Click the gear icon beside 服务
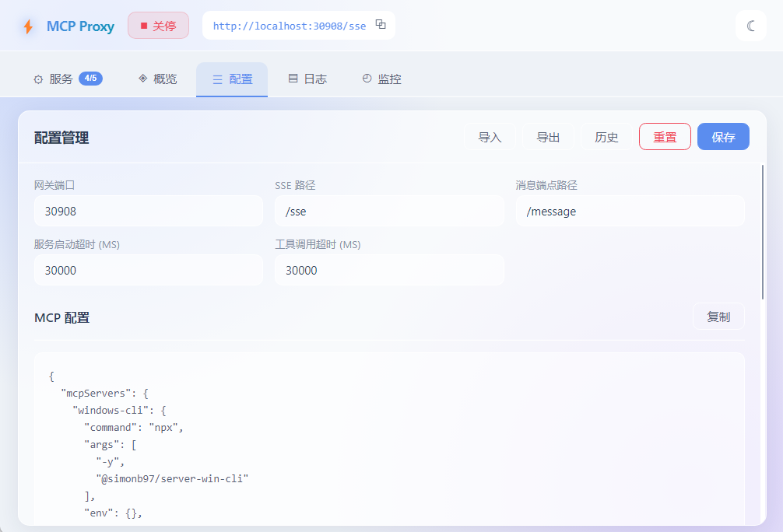Screen dimensions: 783x532 [38, 79]
